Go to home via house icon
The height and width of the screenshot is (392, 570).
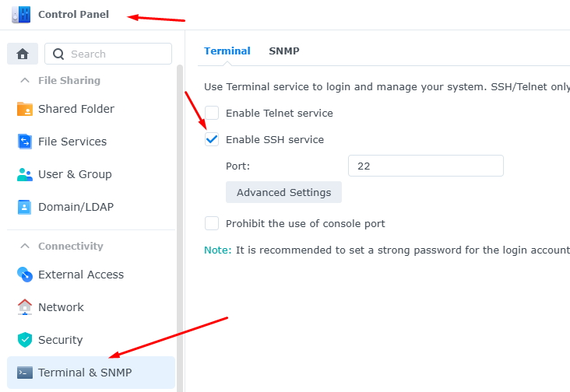pos(23,54)
